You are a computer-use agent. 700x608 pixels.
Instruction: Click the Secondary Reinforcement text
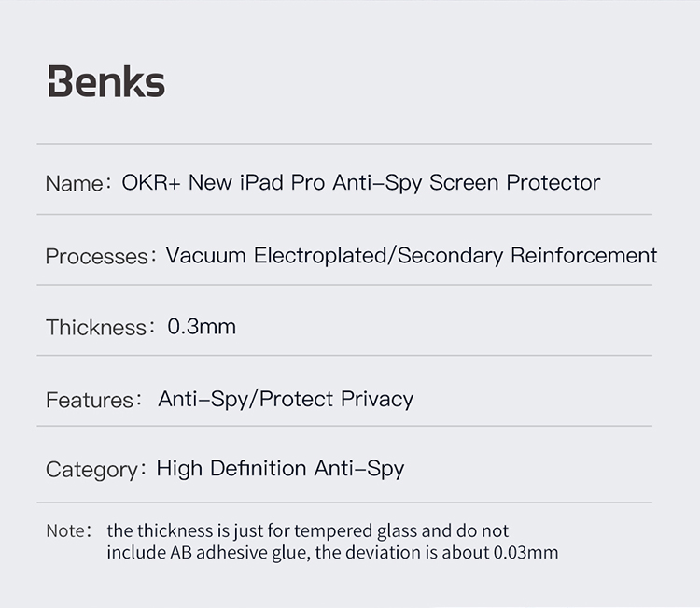click(527, 256)
